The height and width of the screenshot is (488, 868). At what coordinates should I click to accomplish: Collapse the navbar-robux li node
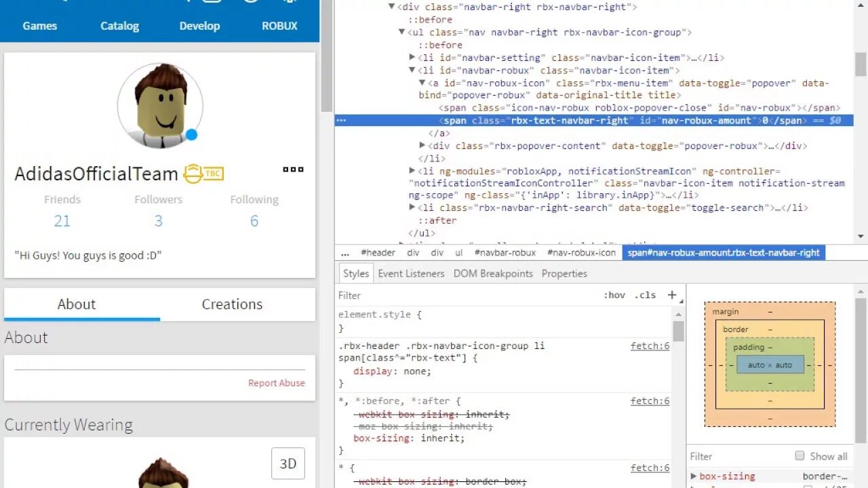coord(412,70)
